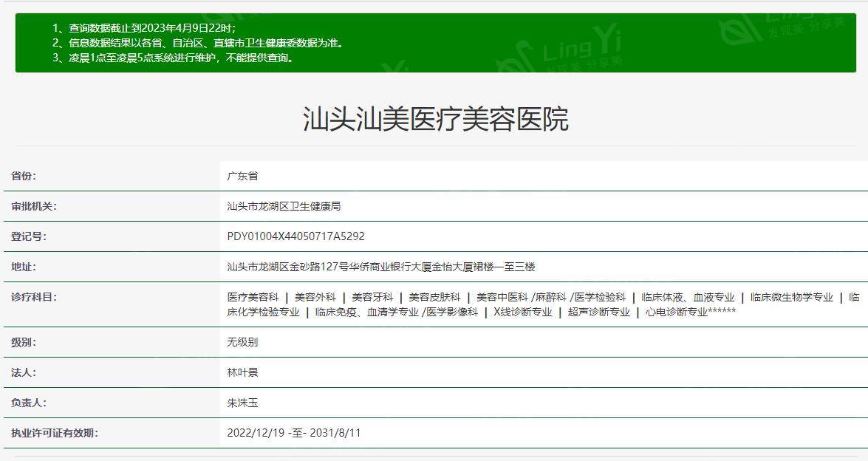Viewport: 868px width, 461px height.
Task: Click notice line 3 about 凌晨1点至凌晨5点系统维护
Action: click(174, 58)
